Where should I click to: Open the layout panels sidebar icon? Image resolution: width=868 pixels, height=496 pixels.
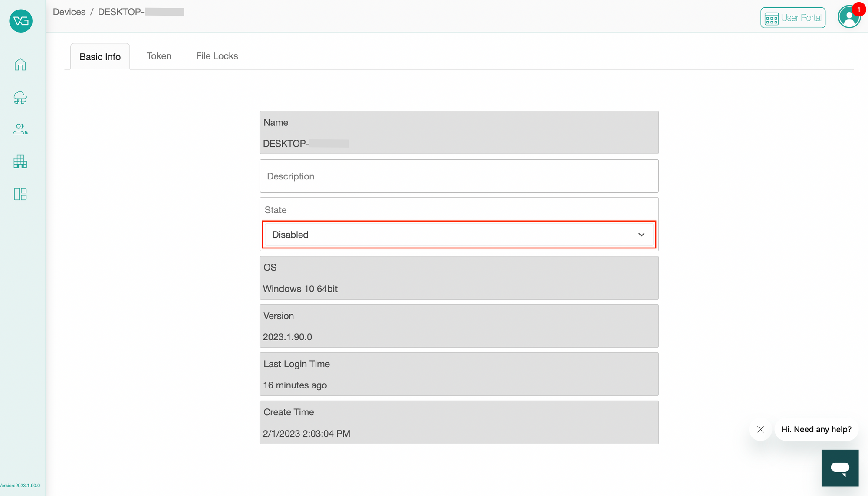tap(20, 194)
